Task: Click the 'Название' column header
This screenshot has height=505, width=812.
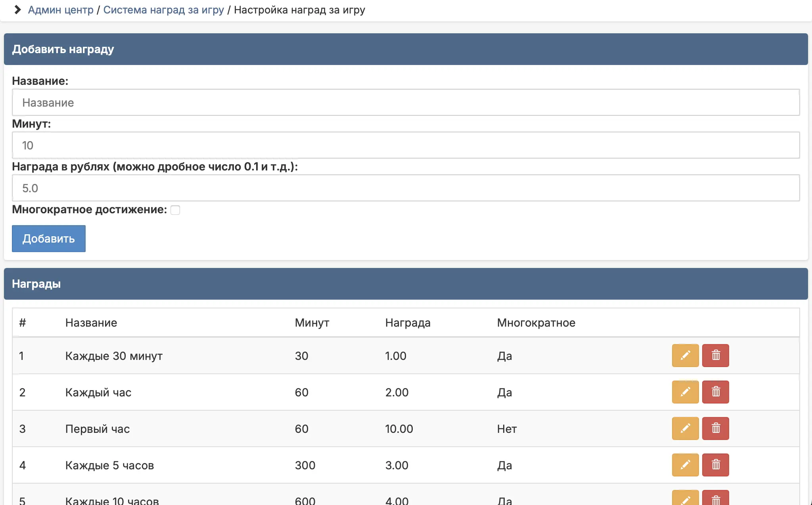Action: [x=91, y=323]
